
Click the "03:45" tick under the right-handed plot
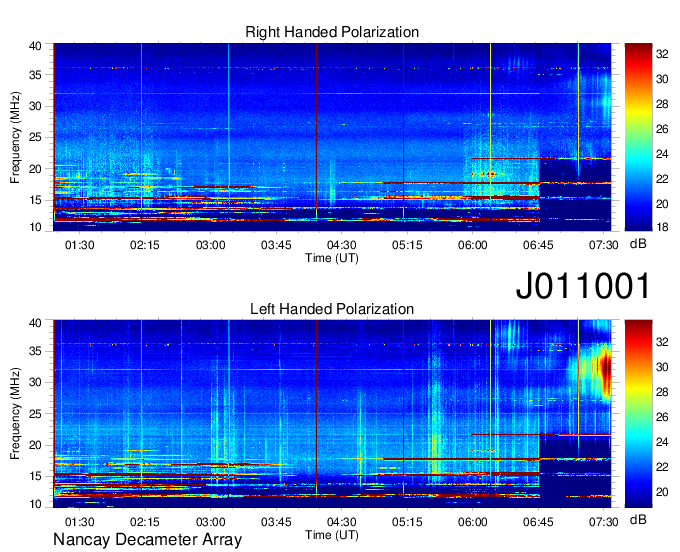tap(276, 245)
